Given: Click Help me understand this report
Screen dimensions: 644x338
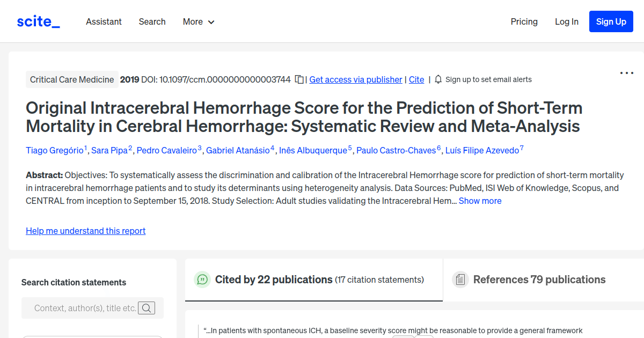Looking at the screenshot, I should tap(85, 231).
